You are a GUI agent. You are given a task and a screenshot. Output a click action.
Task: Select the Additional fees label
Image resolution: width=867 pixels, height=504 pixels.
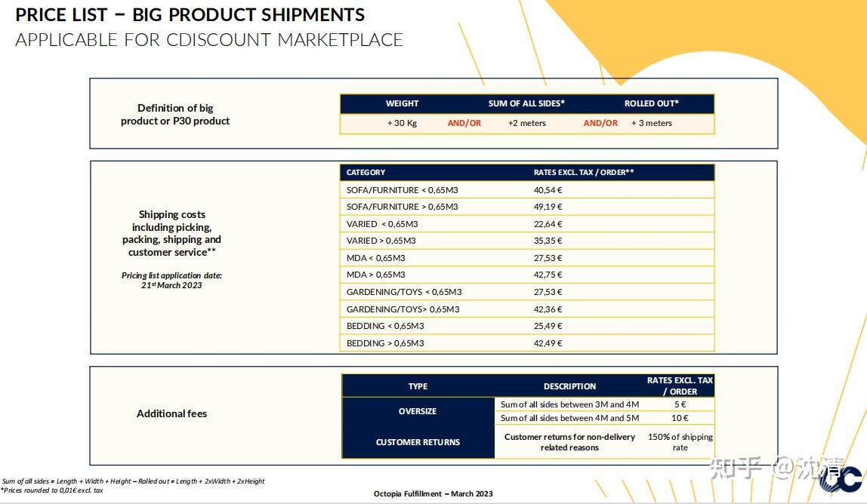click(171, 413)
